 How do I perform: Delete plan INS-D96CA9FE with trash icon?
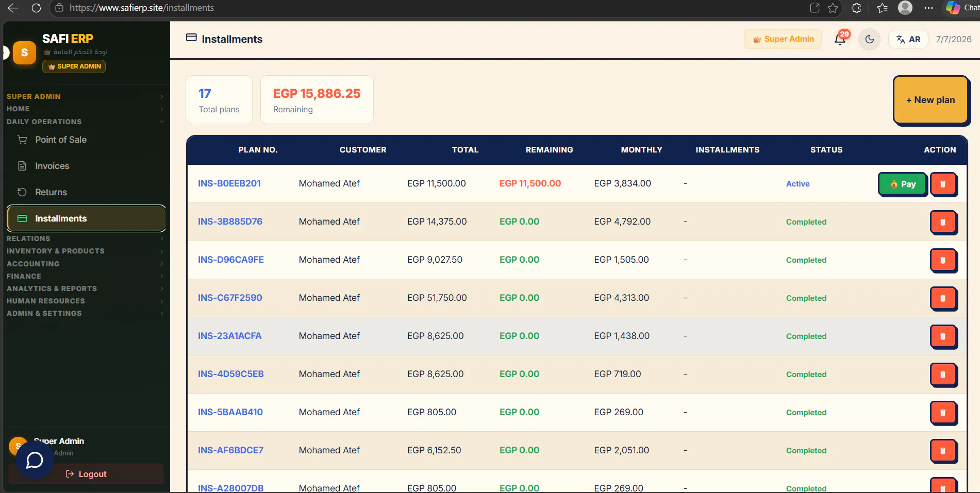point(943,260)
